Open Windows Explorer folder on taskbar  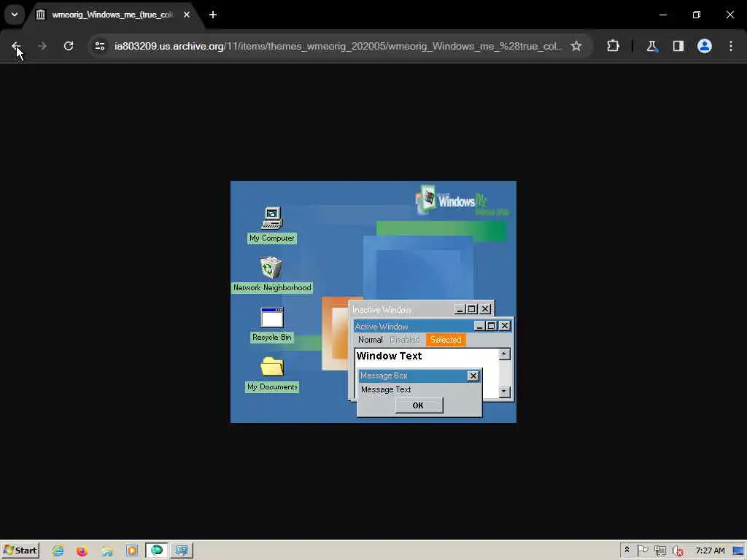coord(107,551)
